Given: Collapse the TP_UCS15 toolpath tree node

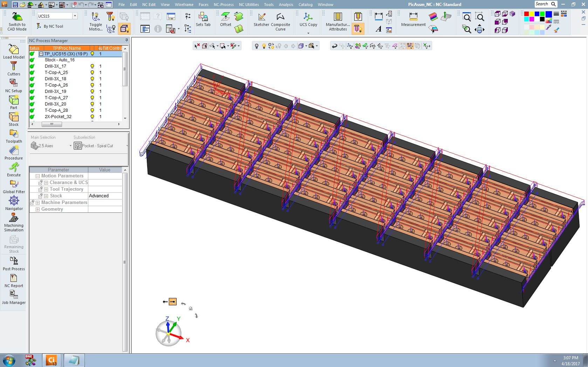Looking at the screenshot, I should [x=41, y=54].
